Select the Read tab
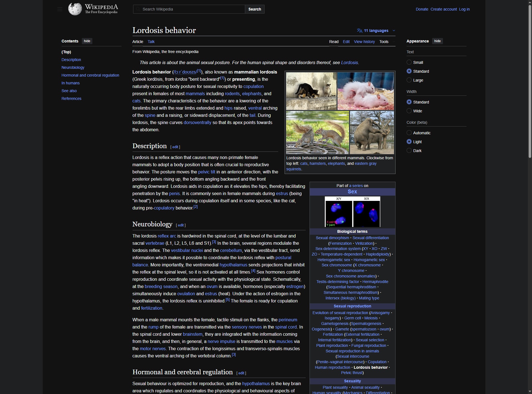532x394 pixels. click(334, 42)
